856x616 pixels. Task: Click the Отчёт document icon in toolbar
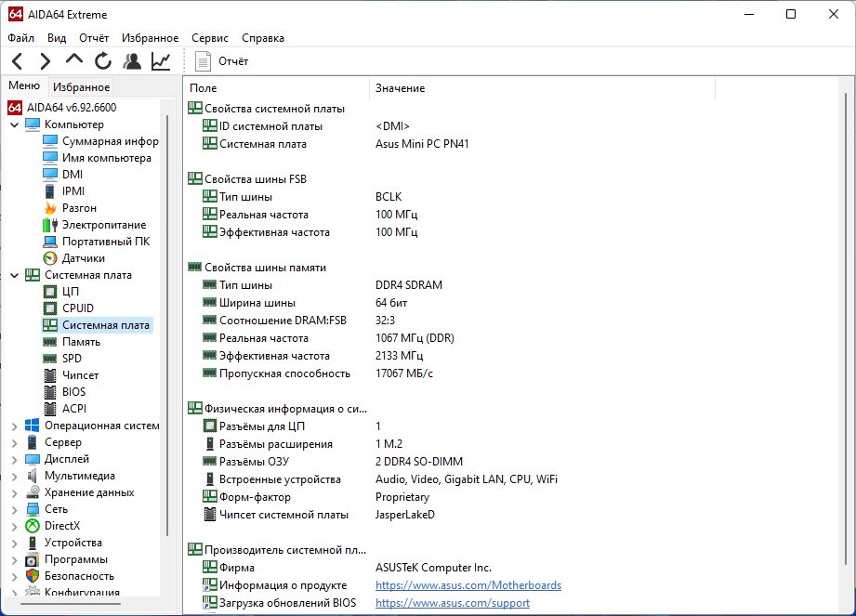coord(203,61)
